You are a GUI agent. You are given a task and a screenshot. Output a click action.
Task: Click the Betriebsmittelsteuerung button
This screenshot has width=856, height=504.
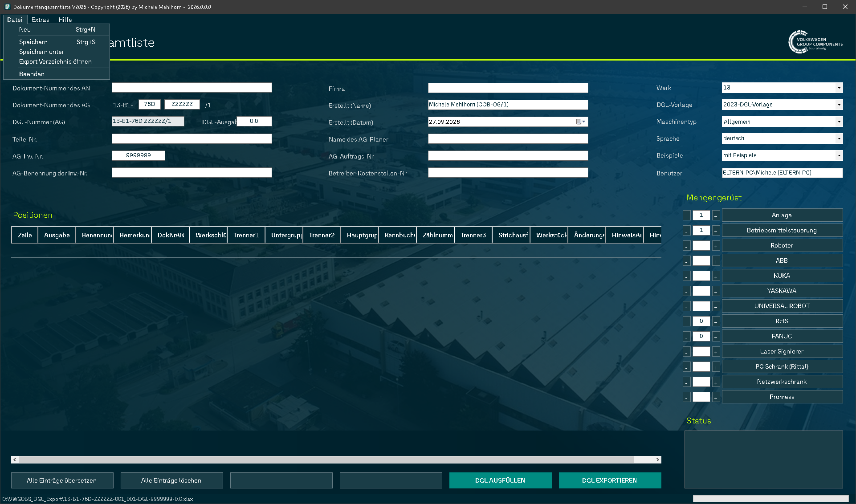pyautogui.click(x=782, y=230)
